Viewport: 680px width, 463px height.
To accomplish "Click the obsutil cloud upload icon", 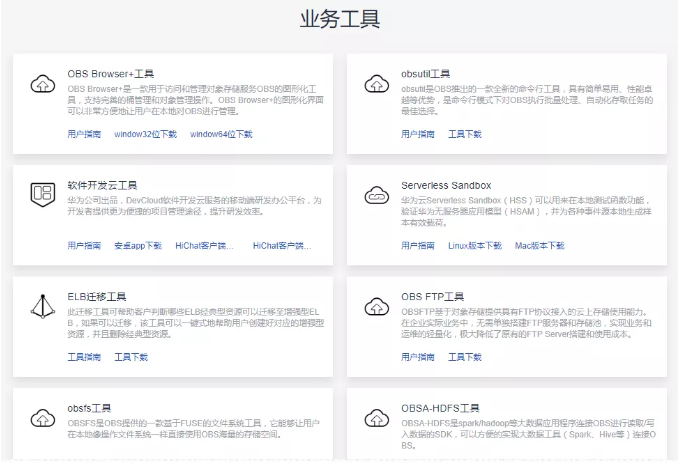I will coord(376,84).
